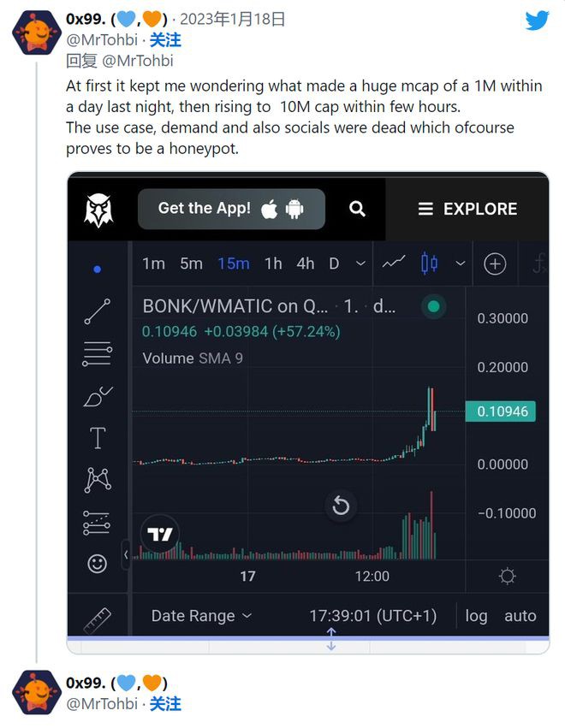Enable log scale on the price axis
This screenshot has height=728, width=565.
click(477, 616)
